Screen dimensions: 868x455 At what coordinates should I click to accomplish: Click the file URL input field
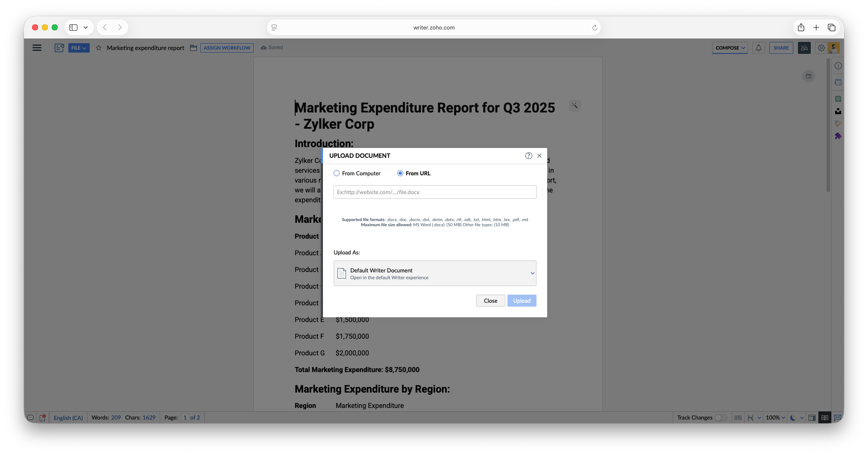(x=434, y=192)
